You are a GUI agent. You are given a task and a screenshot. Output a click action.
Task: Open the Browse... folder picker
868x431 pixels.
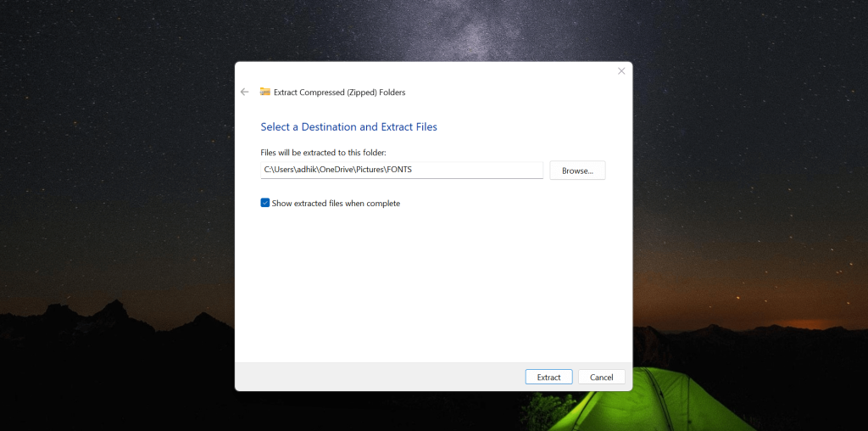[577, 171]
